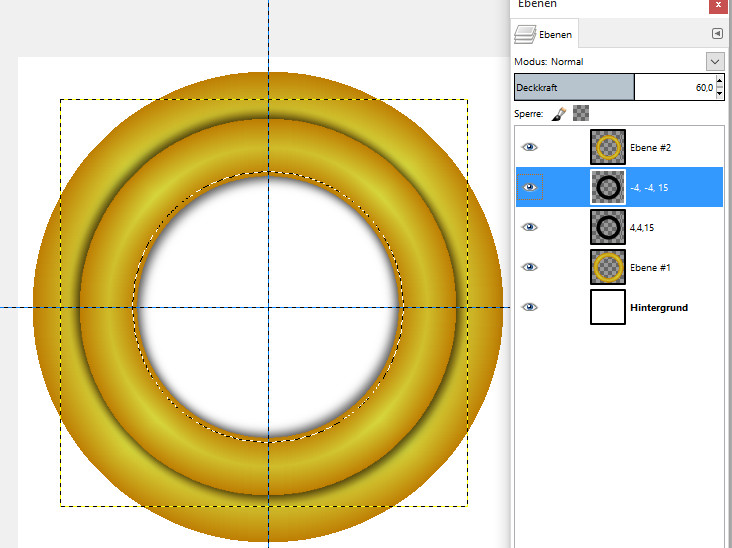Hide the -4, -4, 15 layer

[x=530, y=187]
